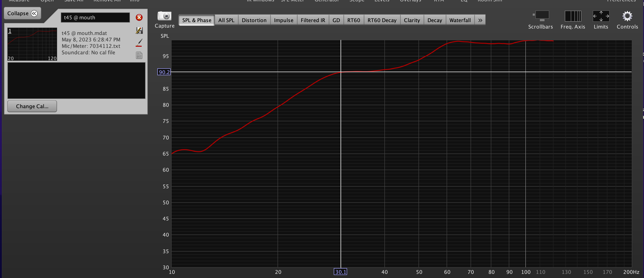
Task: Remove measurement with red X icon
Action: click(139, 17)
